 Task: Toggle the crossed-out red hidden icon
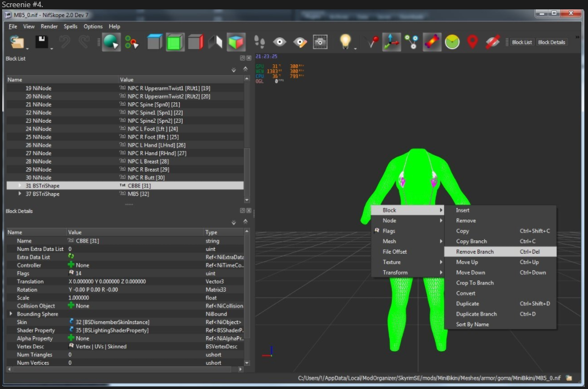492,42
